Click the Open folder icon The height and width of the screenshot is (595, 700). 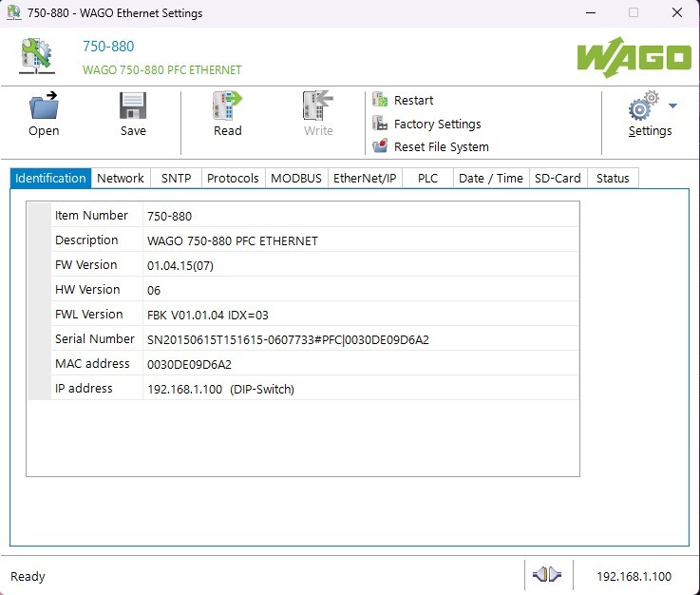coord(44,106)
